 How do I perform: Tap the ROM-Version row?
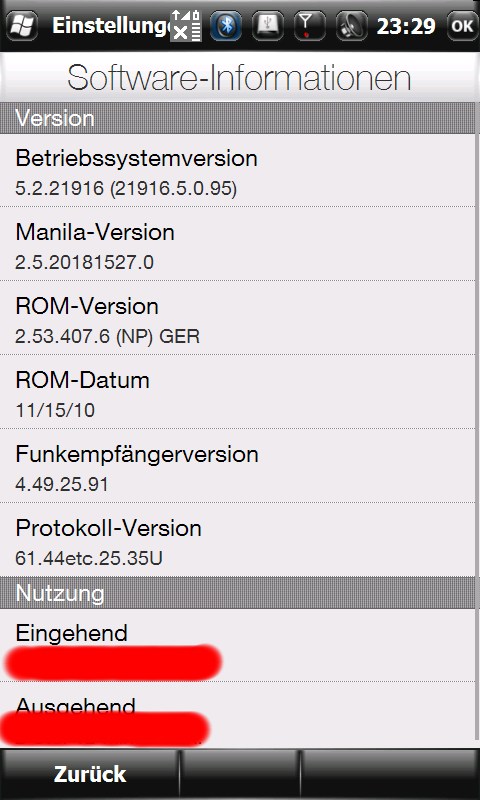pyautogui.click(x=237, y=318)
